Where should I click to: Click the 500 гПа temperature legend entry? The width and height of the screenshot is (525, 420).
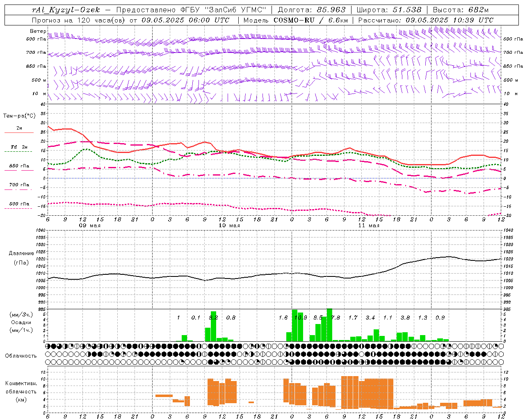click(19, 204)
